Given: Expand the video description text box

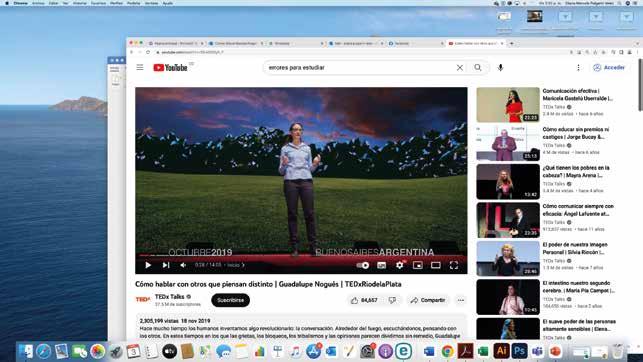Looking at the screenshot, I should coord(301,328).
